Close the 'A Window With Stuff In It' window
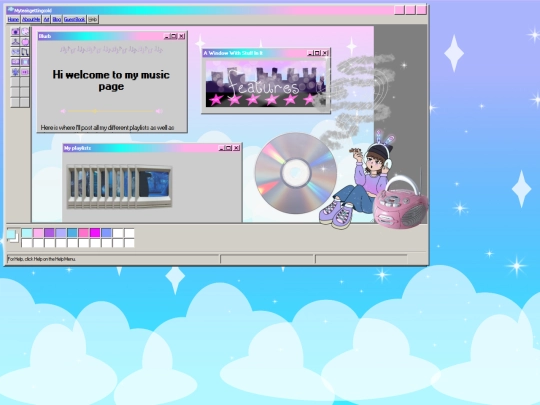This screenshot has width=540, height=405. (x=325, y=53)
